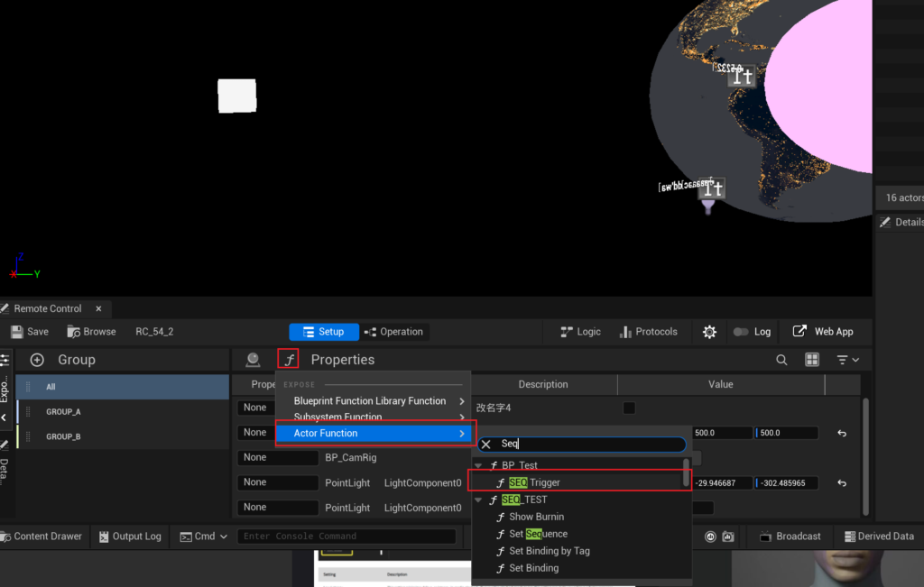Open the Logic panel
Viewport: 924px width, 587px height.
[580, 332]
